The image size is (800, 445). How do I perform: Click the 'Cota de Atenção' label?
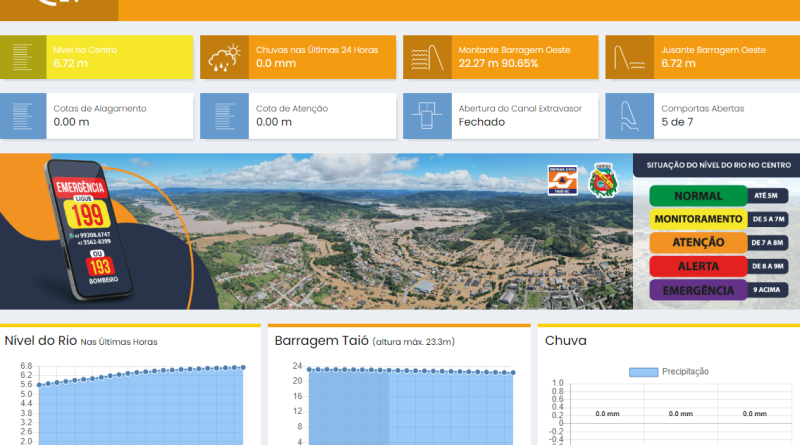(x=292, y=109)
